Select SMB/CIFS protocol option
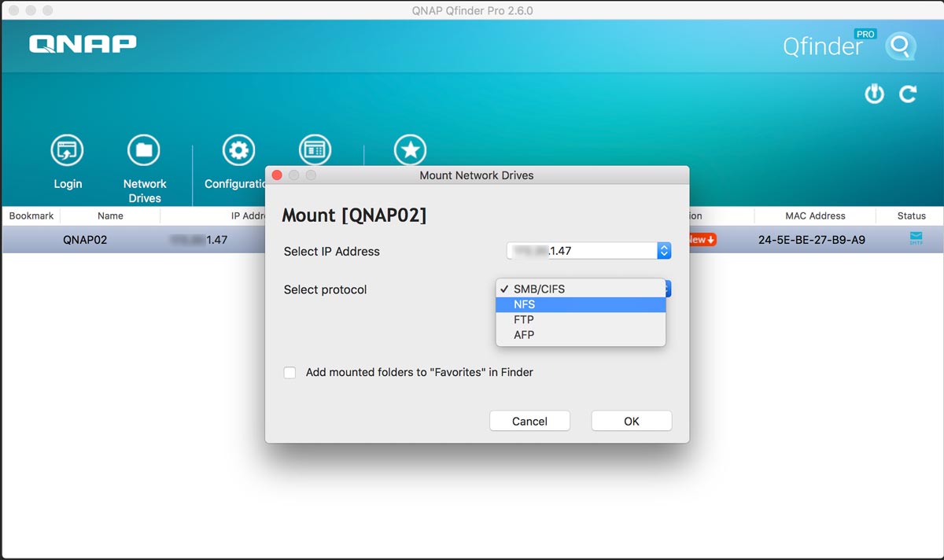Viewport: 944px width, 560px height. 581,289
